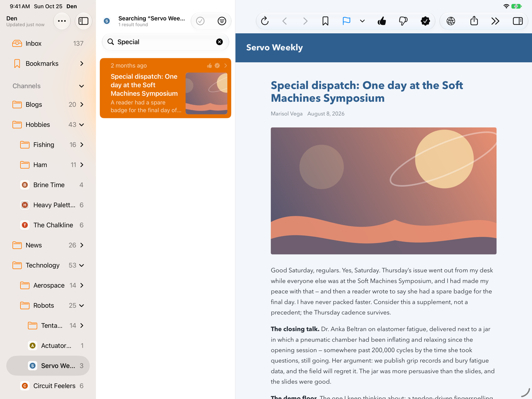The image size is (532, 399).
Task: Open the article hero image
Action: (384, 191)
